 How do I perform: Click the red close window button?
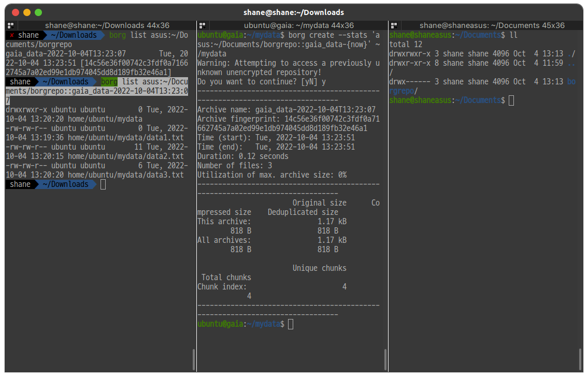click(x=16, y=12)
